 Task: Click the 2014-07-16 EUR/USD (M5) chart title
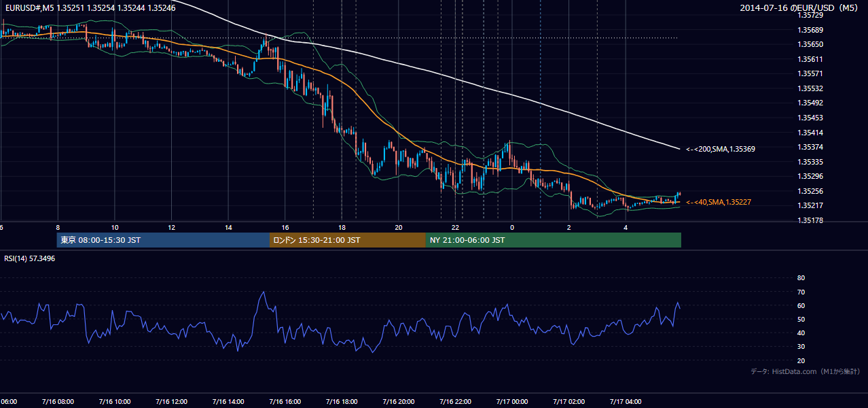tap(800, 8)
